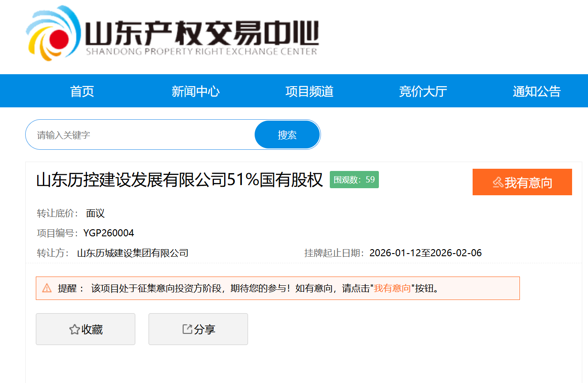Click the warning triangle icon beside 提醒
Image resolution: width=588 pixels, height=383 pixels.
coord(47,288)
